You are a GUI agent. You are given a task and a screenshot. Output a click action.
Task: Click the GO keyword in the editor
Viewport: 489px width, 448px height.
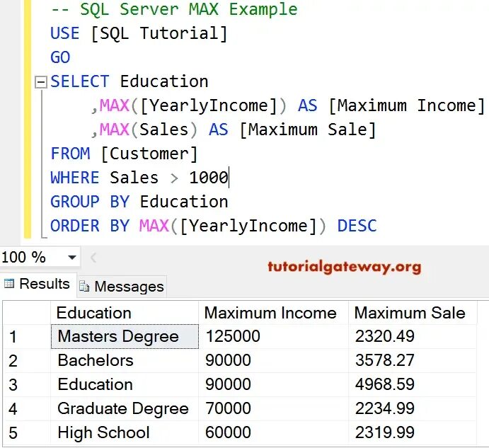click(x=60, y=57)
